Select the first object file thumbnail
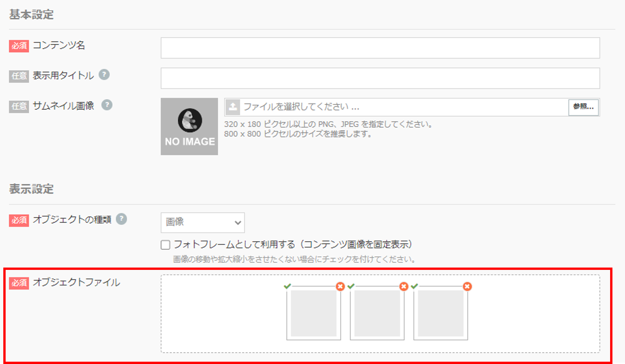The height and width of the screenshot is (364, 625). click(x=314, y=313)
